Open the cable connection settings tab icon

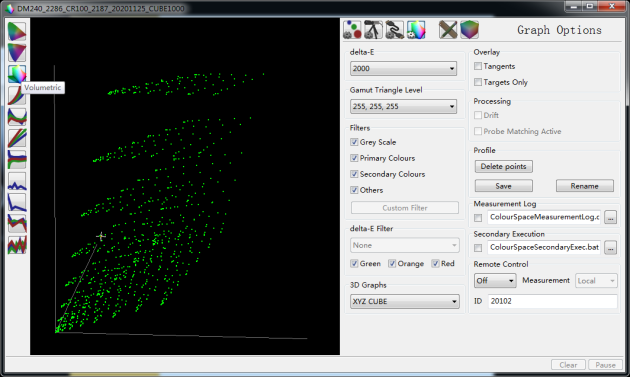[x=395, y=30]
